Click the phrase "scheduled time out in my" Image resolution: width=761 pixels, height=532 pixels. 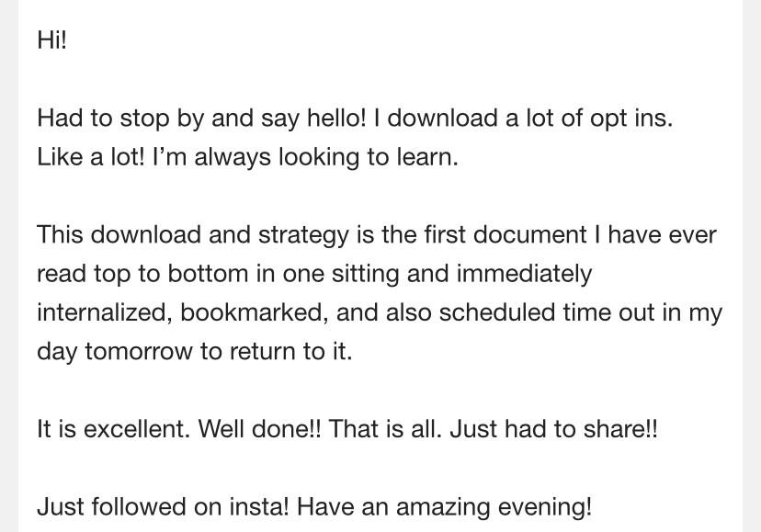(x=581, y=312)
